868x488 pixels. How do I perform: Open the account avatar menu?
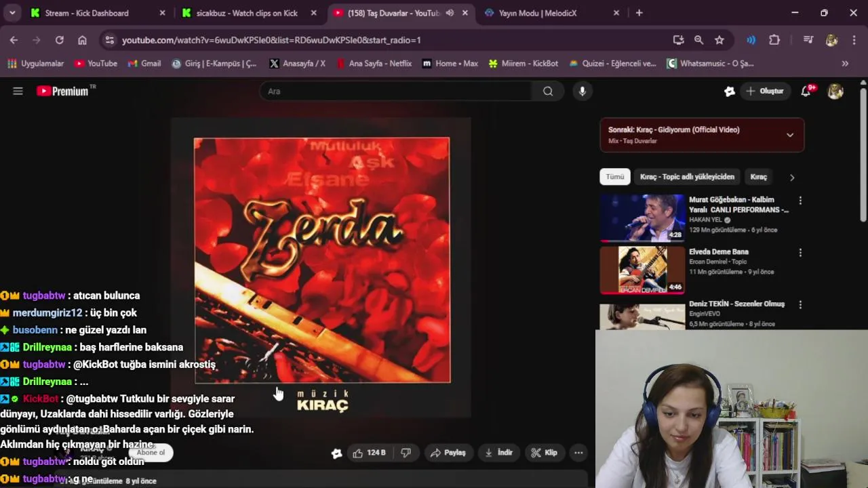pyautogui.click(x=835, y=91)
